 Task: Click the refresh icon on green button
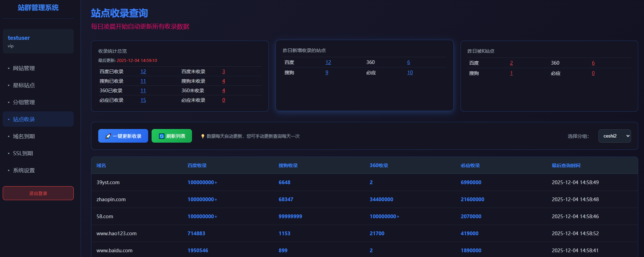162,136
